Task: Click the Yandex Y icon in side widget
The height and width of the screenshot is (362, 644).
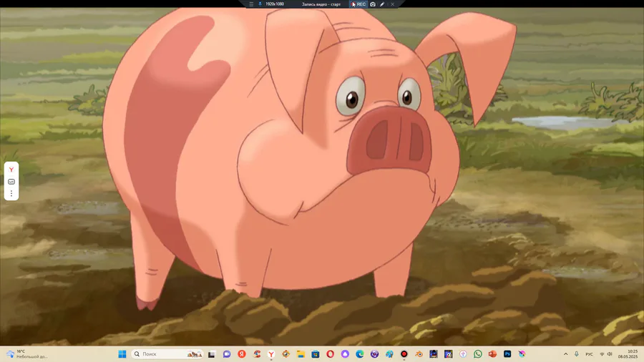Action: pyautogui.click(x=11, y=170)
